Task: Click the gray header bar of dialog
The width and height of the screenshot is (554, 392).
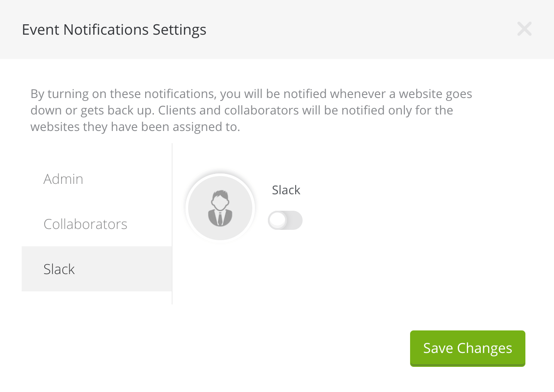Action: pyautogui.click(x=347, y=29)
